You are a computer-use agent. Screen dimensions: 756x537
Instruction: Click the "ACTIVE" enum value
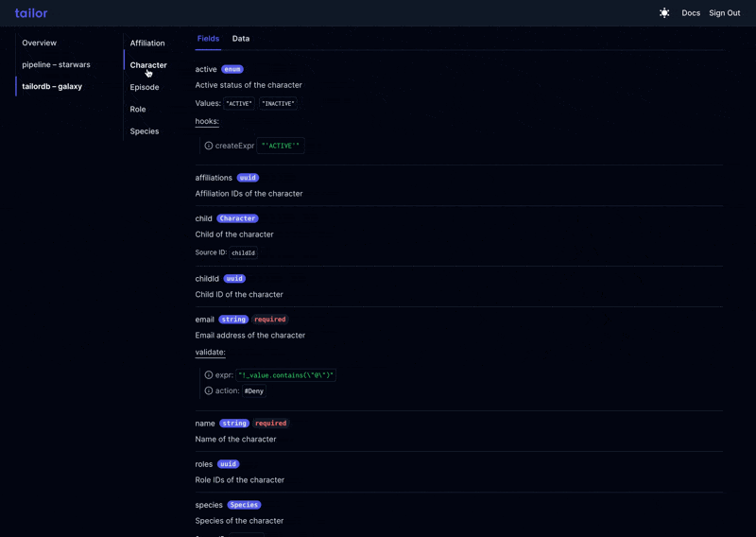click(239, 103)
